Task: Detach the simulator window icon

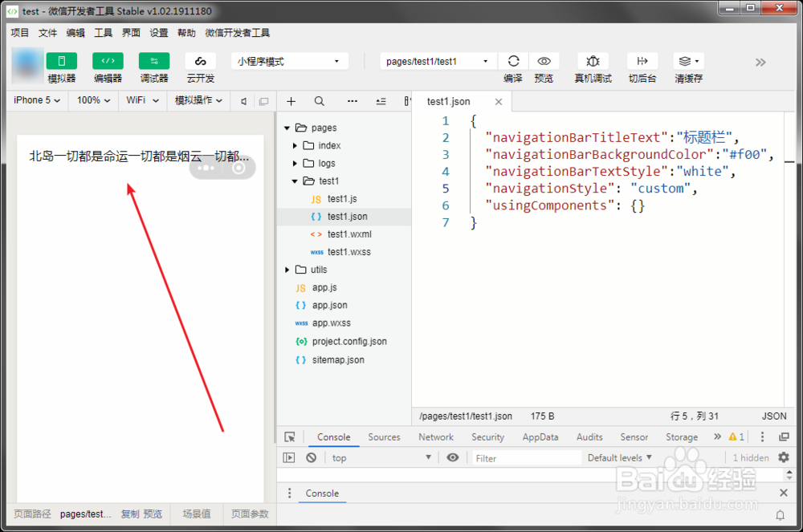Action: [263, 101]
